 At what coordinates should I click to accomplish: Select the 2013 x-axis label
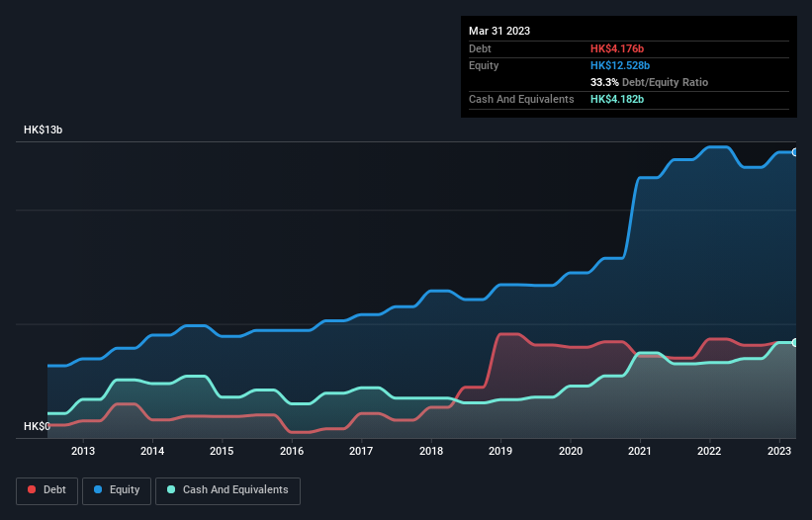tap(83, 451)
